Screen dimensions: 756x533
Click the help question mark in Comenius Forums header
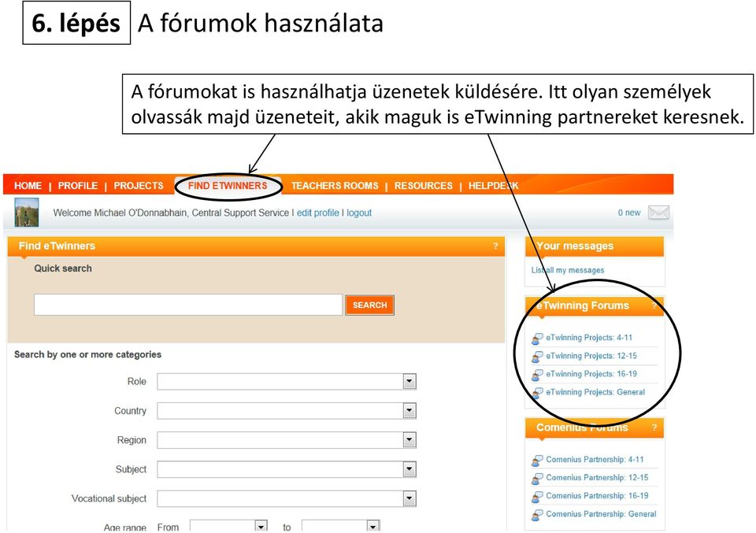click(654, 428)
